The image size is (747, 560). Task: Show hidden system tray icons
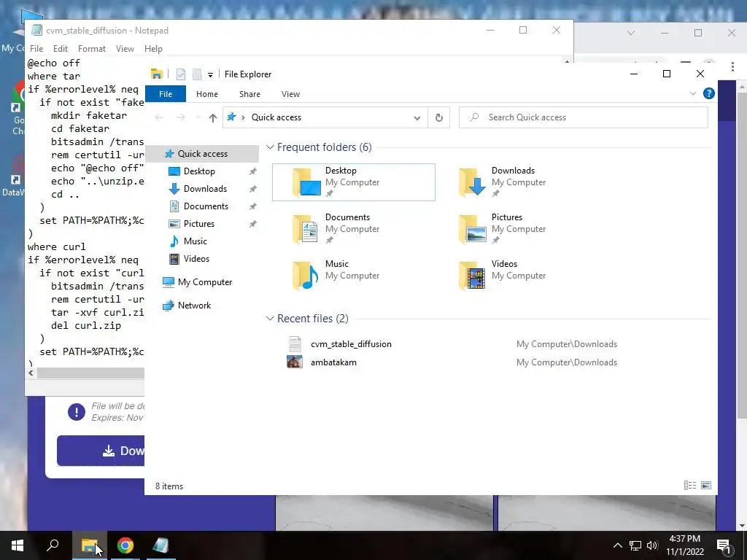click(617, 545)
